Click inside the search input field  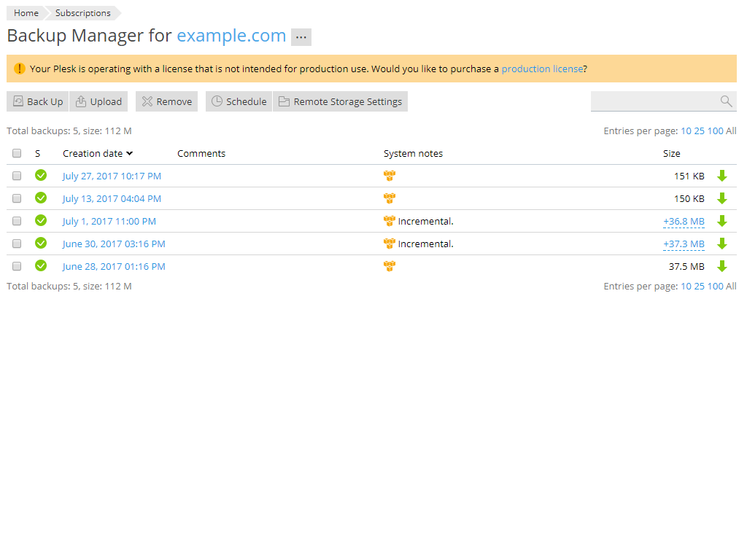click(x=657, y=101)
